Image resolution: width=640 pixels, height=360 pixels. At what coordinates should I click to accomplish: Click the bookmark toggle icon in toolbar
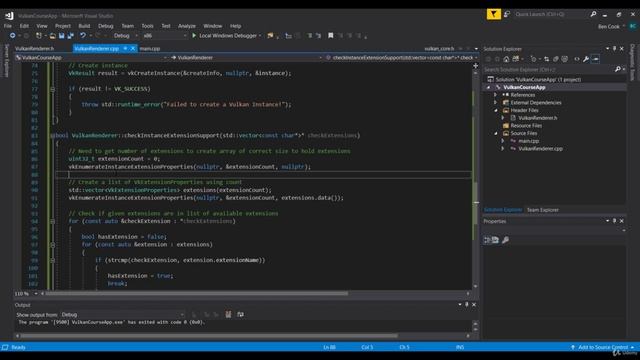pos(331,36)
